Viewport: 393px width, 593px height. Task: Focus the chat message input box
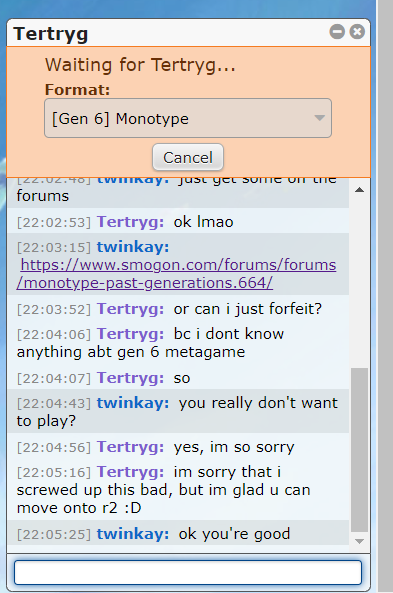click(x=188, y=573)
